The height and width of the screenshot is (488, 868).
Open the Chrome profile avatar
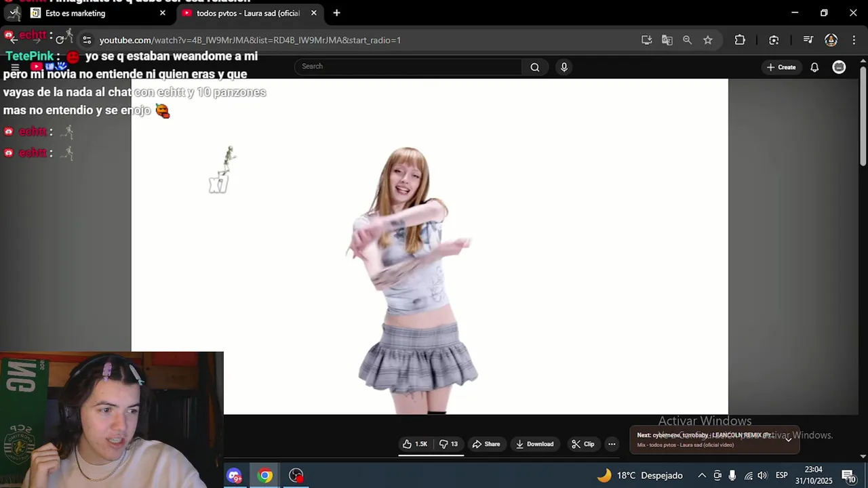pos(831,40)
